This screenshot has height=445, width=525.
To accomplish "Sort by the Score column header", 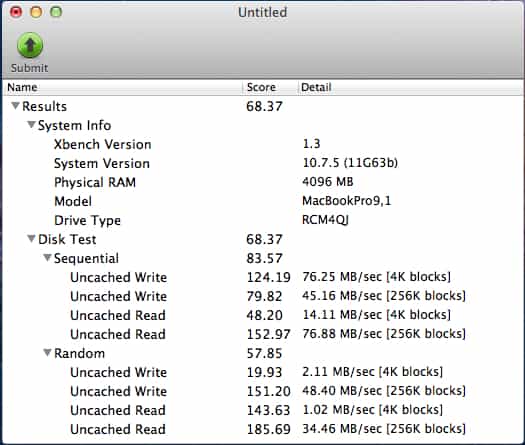I will click(x=270, y=87).
